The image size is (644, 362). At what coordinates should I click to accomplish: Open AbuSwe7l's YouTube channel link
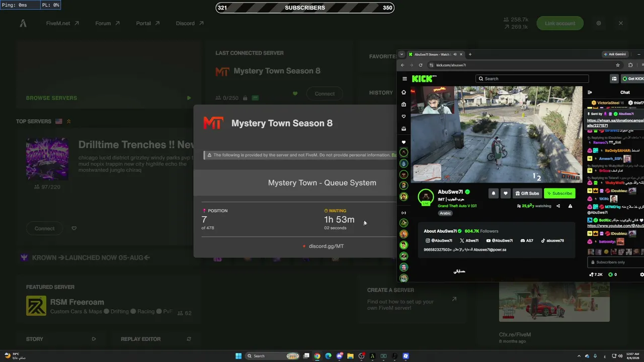pos(500,240)
